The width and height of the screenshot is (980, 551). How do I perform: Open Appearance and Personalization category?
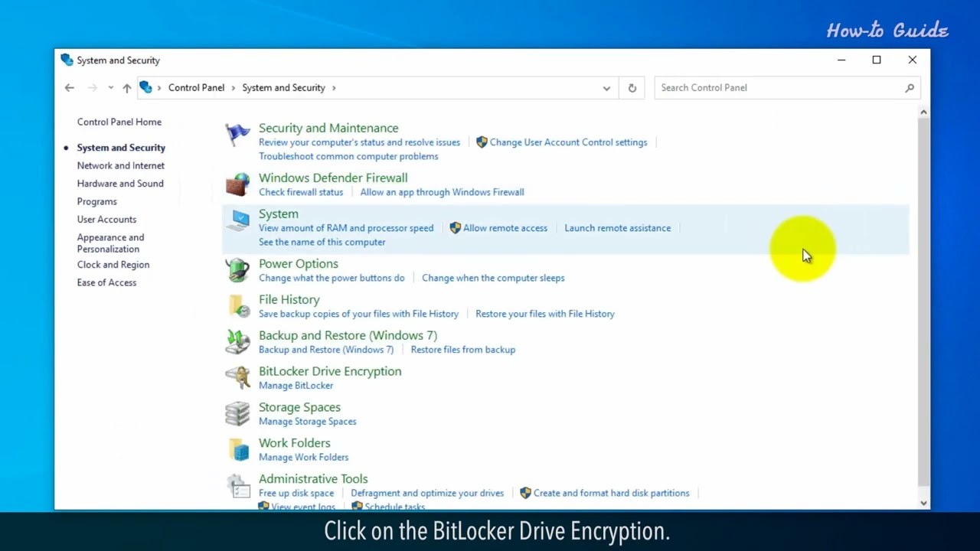[110, 243]
